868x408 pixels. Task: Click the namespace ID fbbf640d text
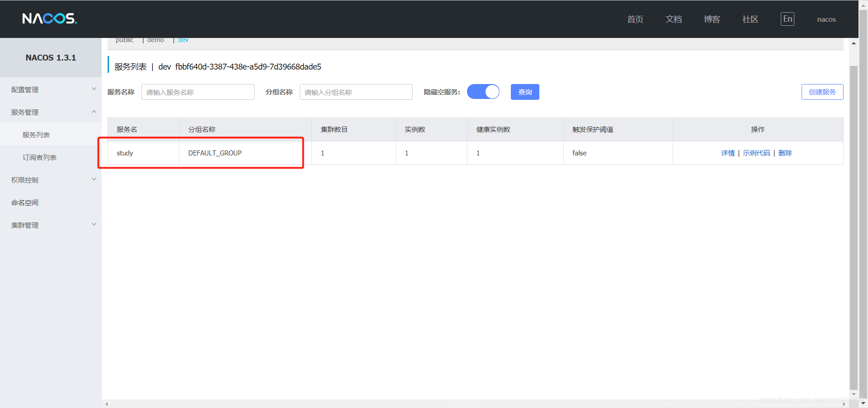pyautogui.click(x=248, y=67)
